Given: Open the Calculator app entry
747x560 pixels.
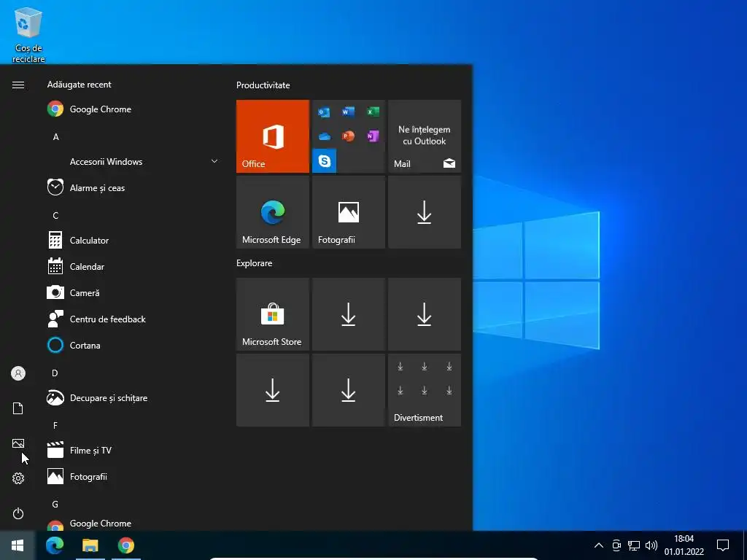Looking at the screenshot, I should [x=133, y=241].
